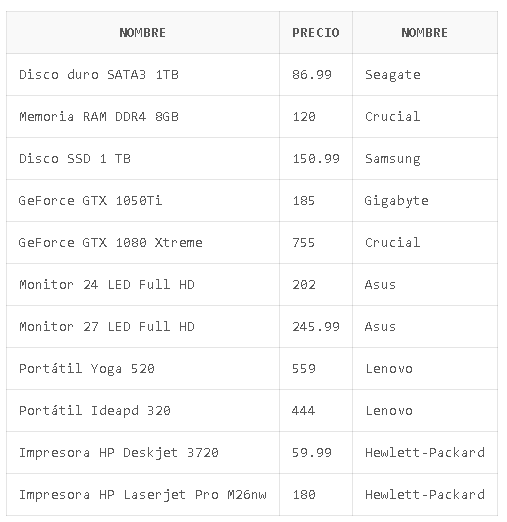Select the Memoria RAM DDR4 8GB cell

(143, 117)
